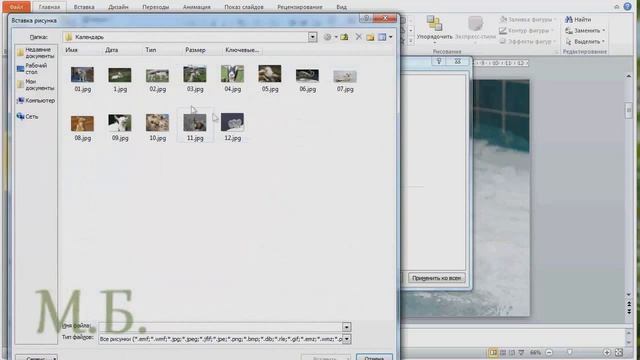Create a new folder in the dialog
This screenshot has width=640, height=360.
[370, 37]
